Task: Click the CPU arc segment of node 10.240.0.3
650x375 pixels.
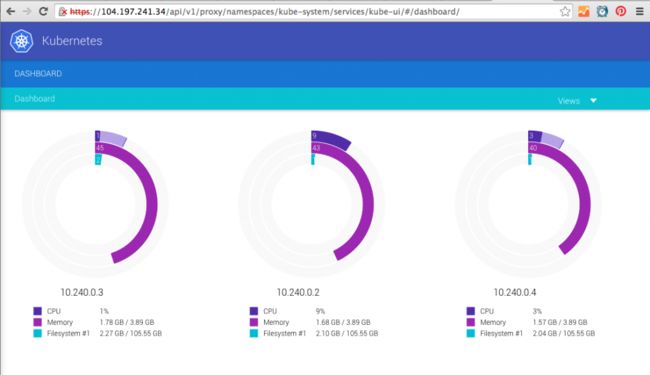Action: click(x=97, y=136)
